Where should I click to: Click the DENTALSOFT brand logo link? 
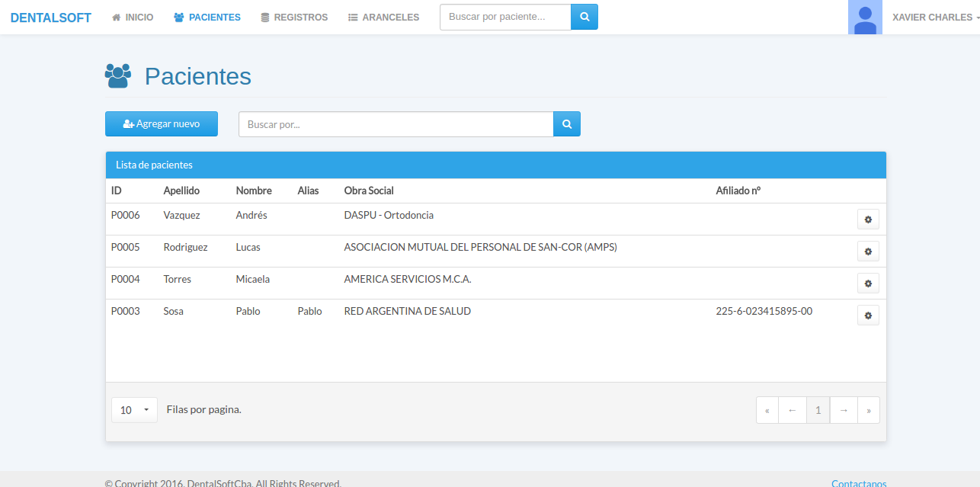[51, 18]
